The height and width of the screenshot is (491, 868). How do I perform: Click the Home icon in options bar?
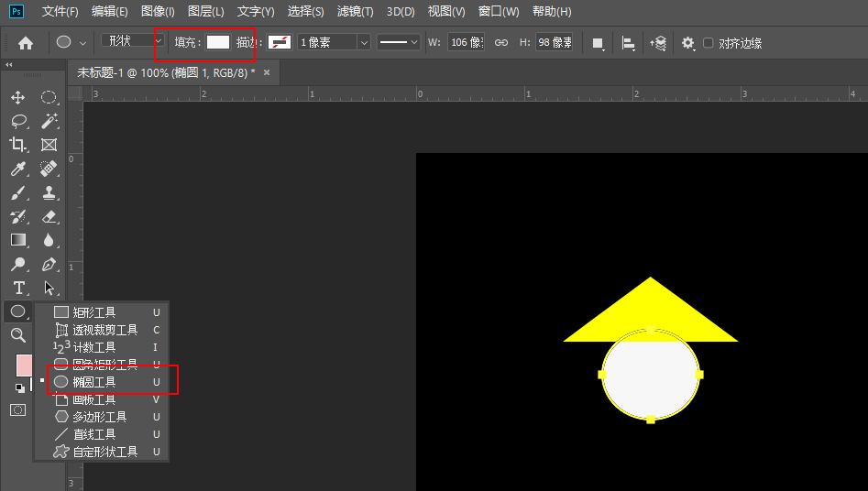pos(26,43)
